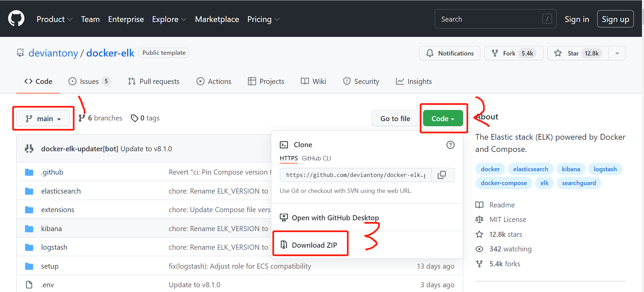Switch to the Projects tab
Screen dimensions: 644x292
266,82
